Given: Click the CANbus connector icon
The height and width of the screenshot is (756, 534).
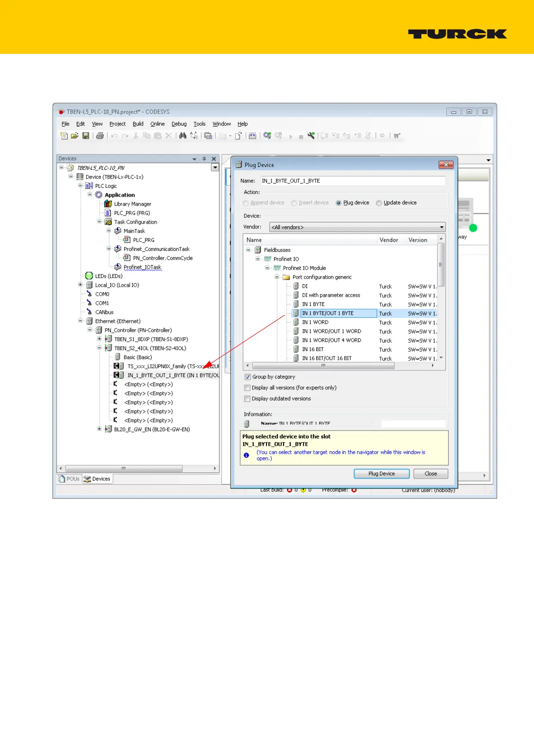Looking at the screenshot, I should [x=89, y=312].
